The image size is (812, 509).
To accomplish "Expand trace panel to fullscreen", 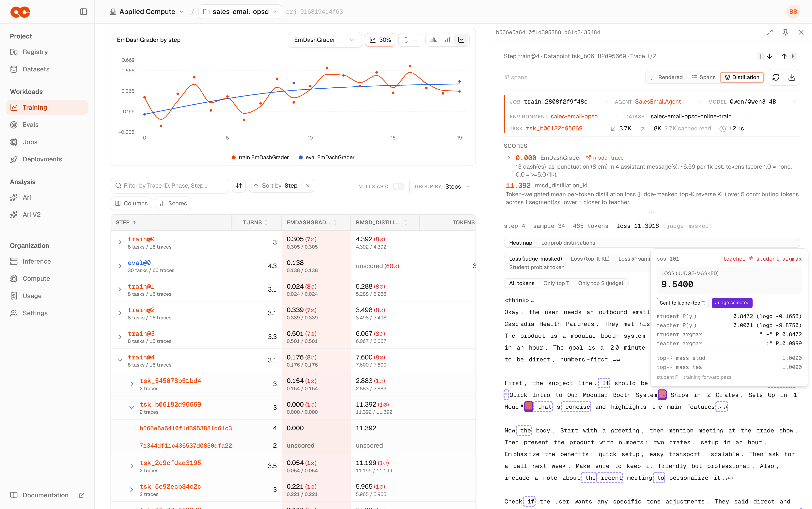I will [x=770, y=32].
